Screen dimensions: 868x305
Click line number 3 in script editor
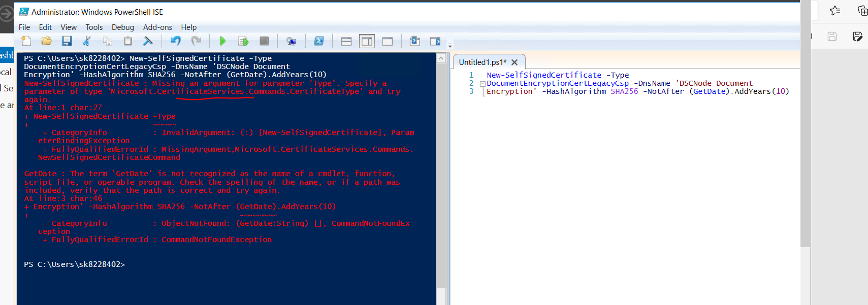coord(471,91)
